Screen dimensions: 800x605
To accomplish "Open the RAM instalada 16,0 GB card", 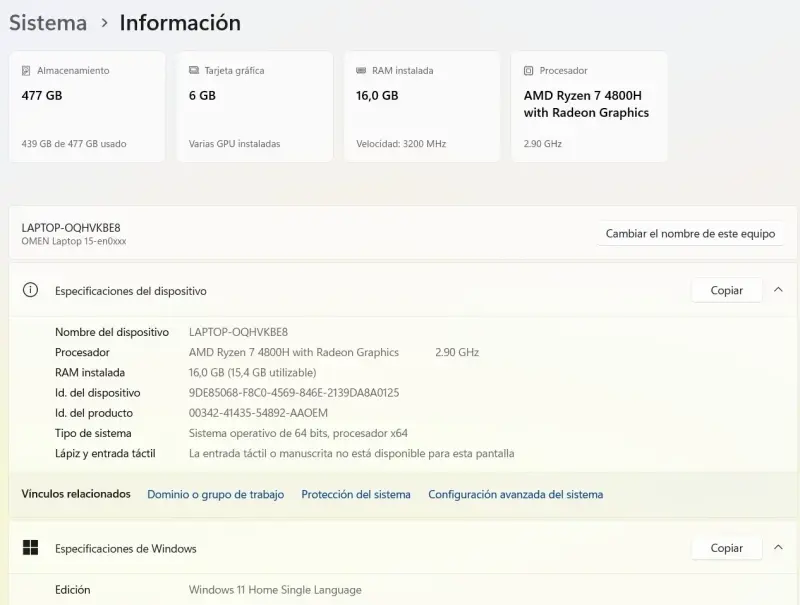I will (422, 107).
